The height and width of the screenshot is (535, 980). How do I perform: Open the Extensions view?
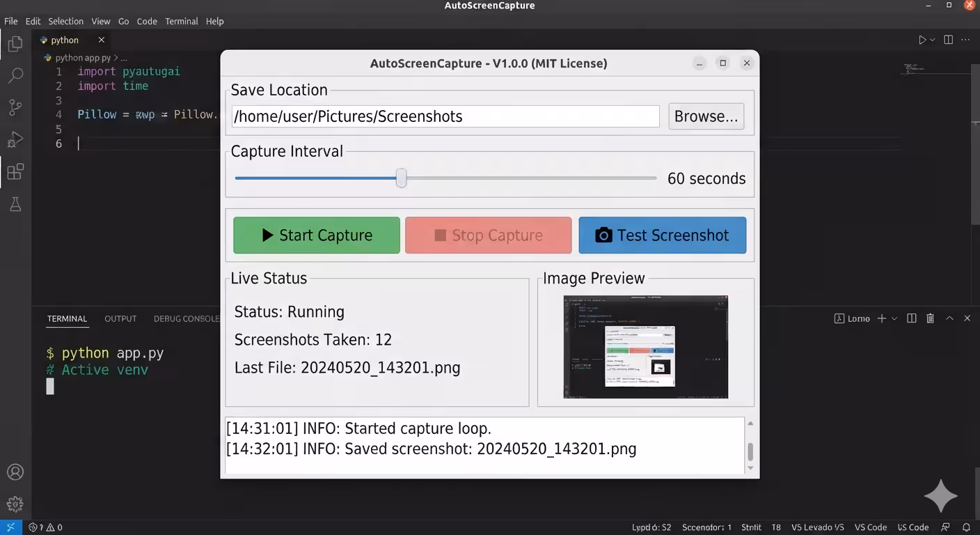pos(15,171)
